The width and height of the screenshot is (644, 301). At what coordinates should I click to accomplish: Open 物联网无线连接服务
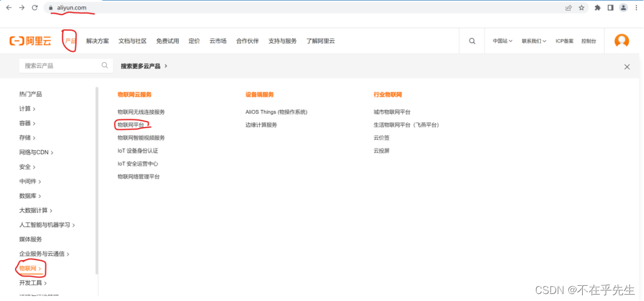click(x=141, y=112)
